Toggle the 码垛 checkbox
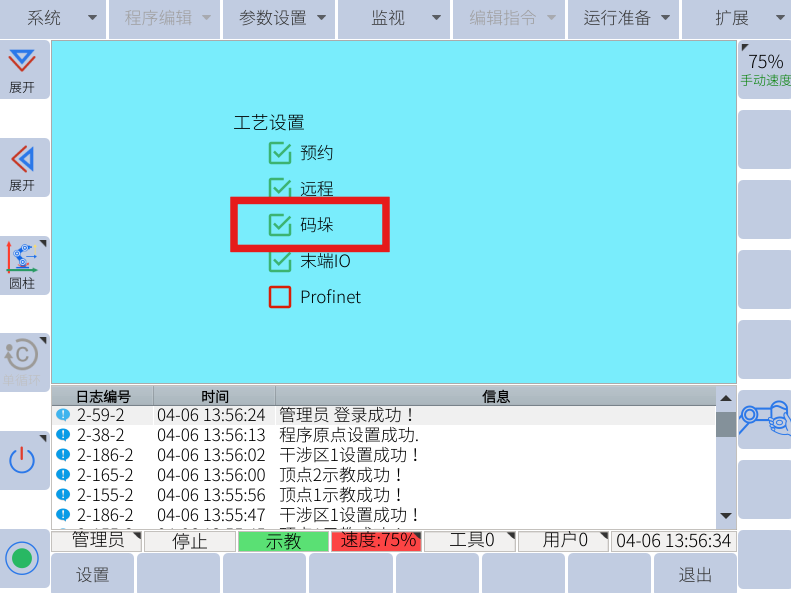 [280, 225]
